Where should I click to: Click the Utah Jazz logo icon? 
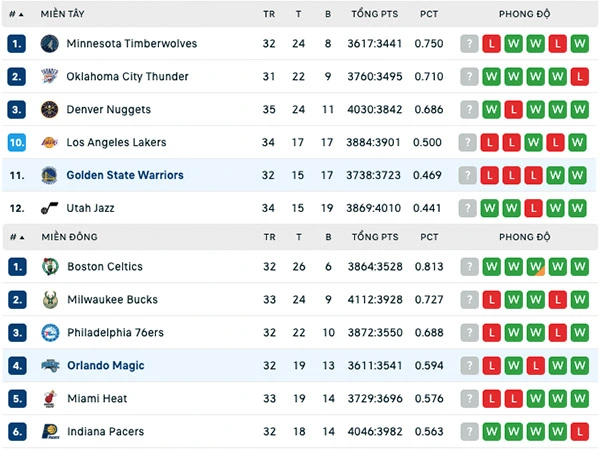pos(50,208)
